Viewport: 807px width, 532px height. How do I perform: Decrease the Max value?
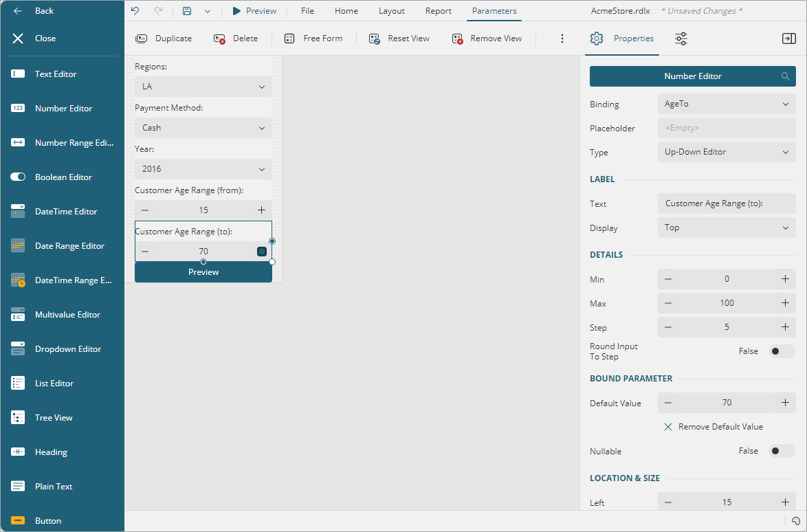coord(668,304)
